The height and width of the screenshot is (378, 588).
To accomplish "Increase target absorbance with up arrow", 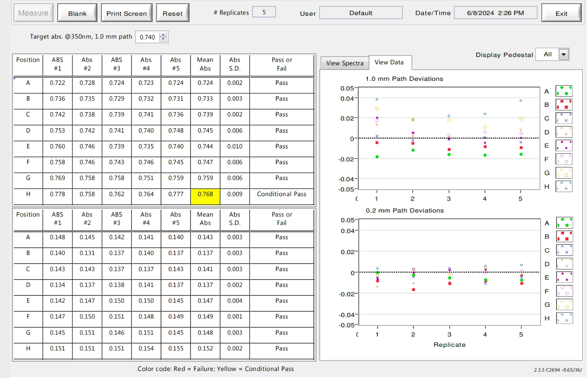I will pos(164,35).
